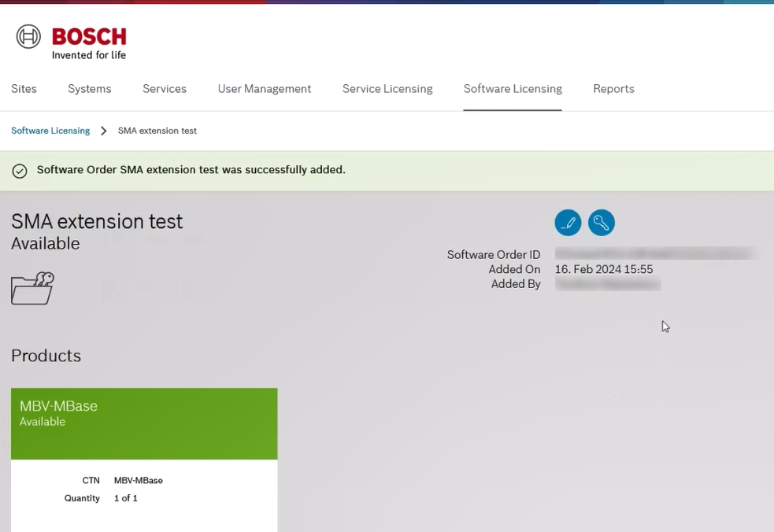Open the green MBV-MBase product card

[144, 423]
